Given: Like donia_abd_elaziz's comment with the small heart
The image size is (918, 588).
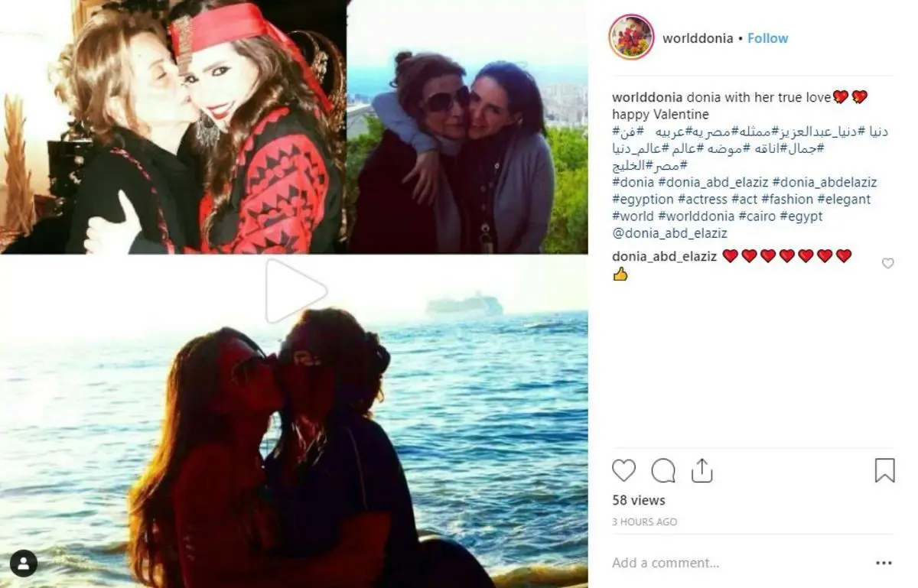Looking at the screenshot, I should coord(887,264).
